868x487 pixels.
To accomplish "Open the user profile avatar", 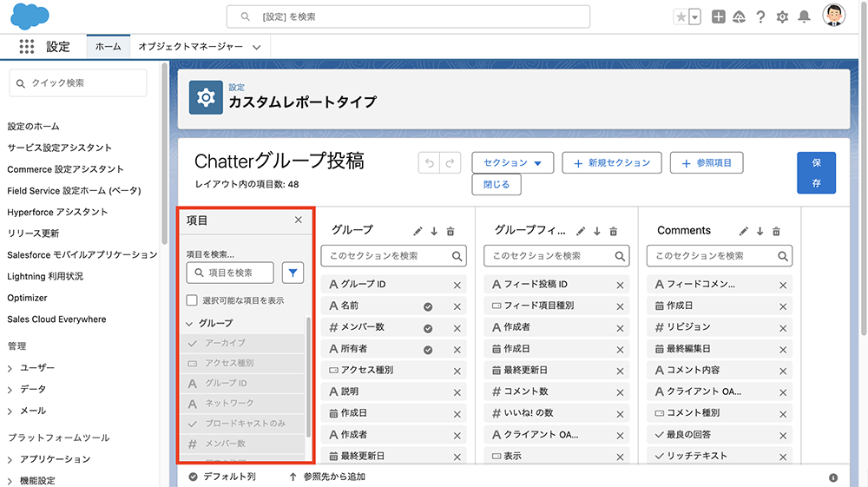I will (x=833, y=16).
